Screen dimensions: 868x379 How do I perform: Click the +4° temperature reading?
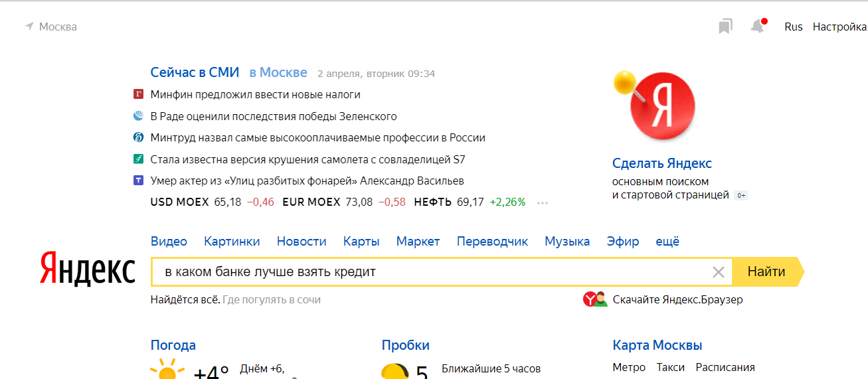pyautogui.click(x=211, y=373)
